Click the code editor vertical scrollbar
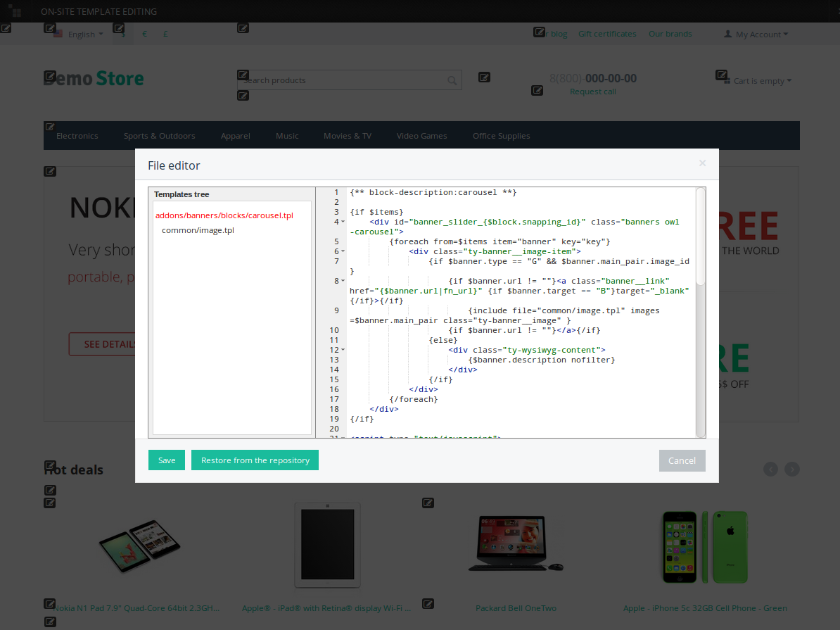Viewport: 840px width, 630px height. pos(700,237)
